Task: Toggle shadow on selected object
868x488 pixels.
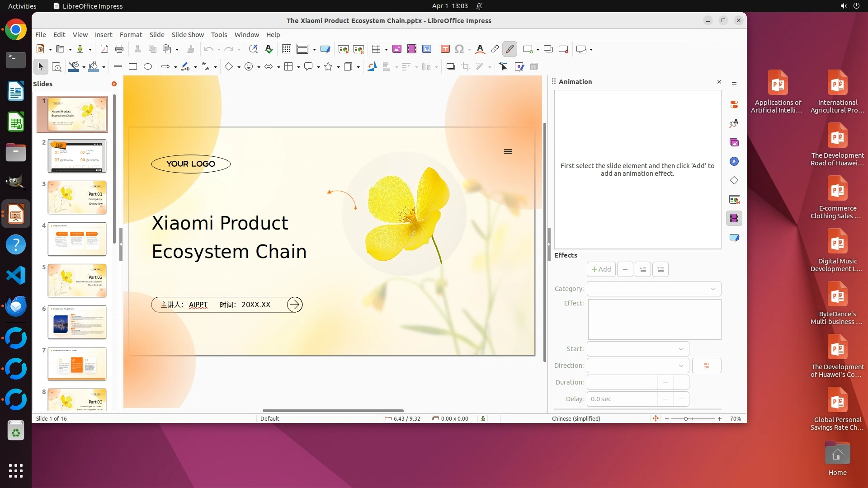Action: click(x=450, y=67)
